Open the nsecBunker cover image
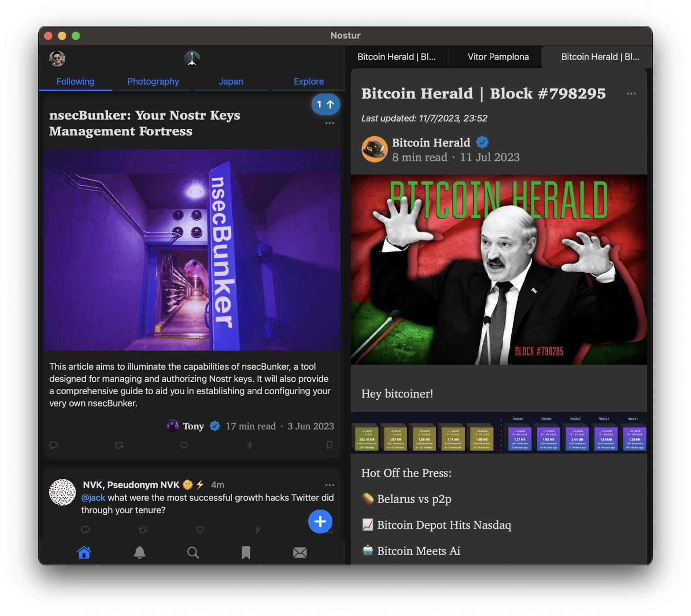 pos(192,250)
